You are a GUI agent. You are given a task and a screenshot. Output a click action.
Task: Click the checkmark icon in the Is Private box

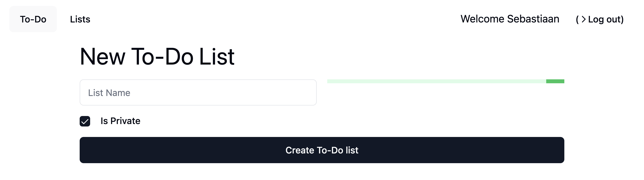[85, 121]
